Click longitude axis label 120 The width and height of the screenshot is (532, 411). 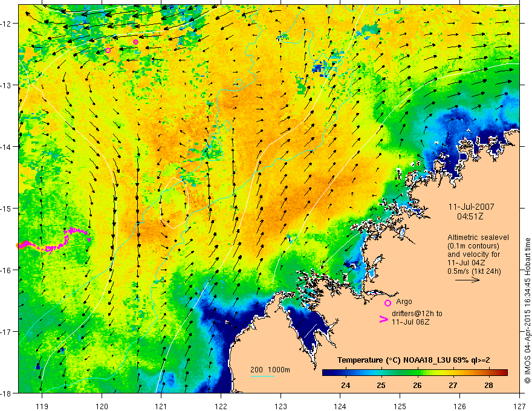[x=102, y=406]
